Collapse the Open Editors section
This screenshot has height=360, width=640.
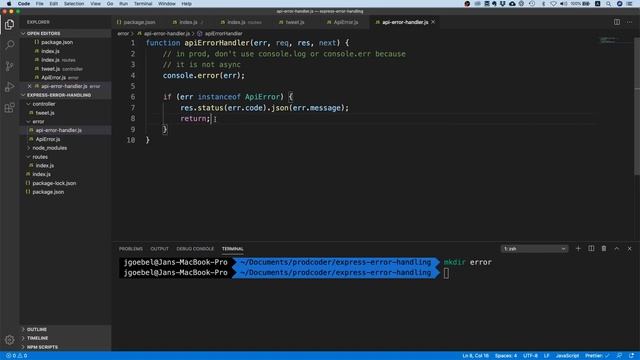(x=43, y=33)
